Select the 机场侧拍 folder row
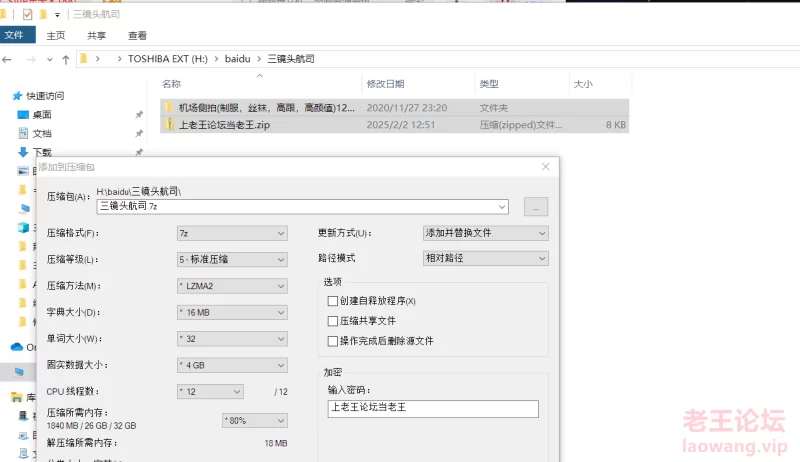Image resolution: width=800 pixels, height=462 pixels. click(x=394, y=108)
